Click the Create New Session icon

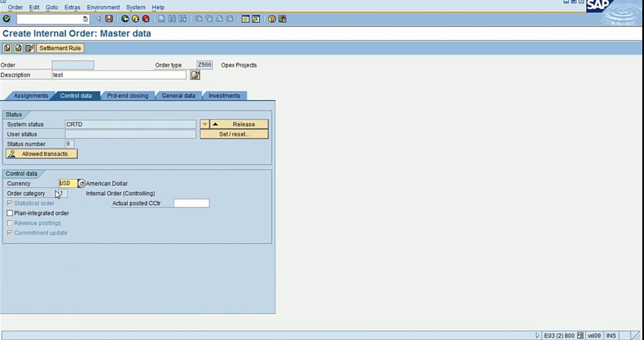click(x=245, y=19)
